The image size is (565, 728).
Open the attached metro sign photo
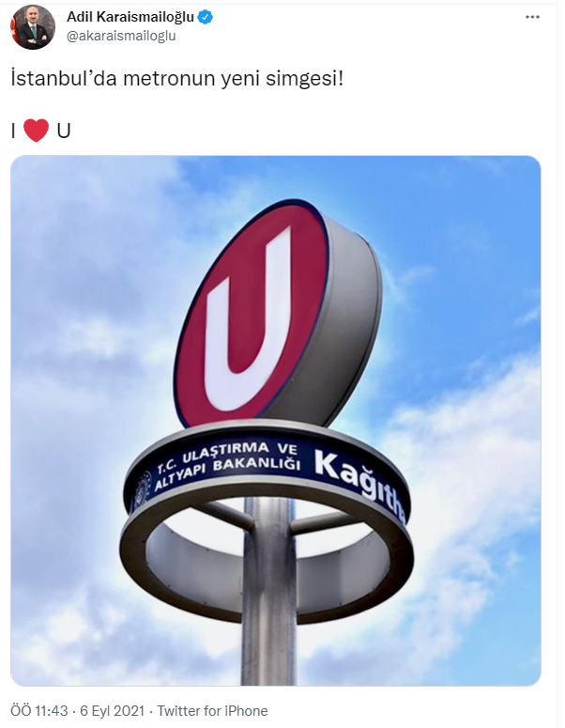click(276, 421)
